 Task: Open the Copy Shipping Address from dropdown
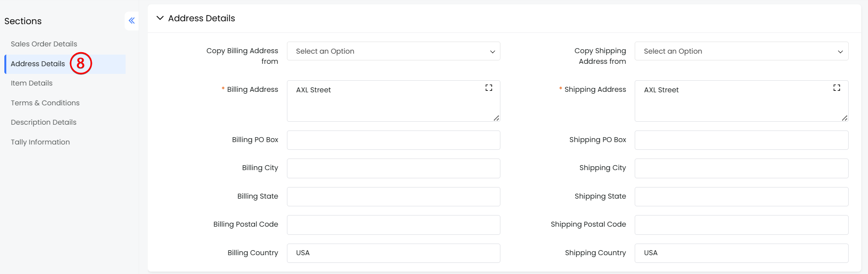[x=741, y=51]
